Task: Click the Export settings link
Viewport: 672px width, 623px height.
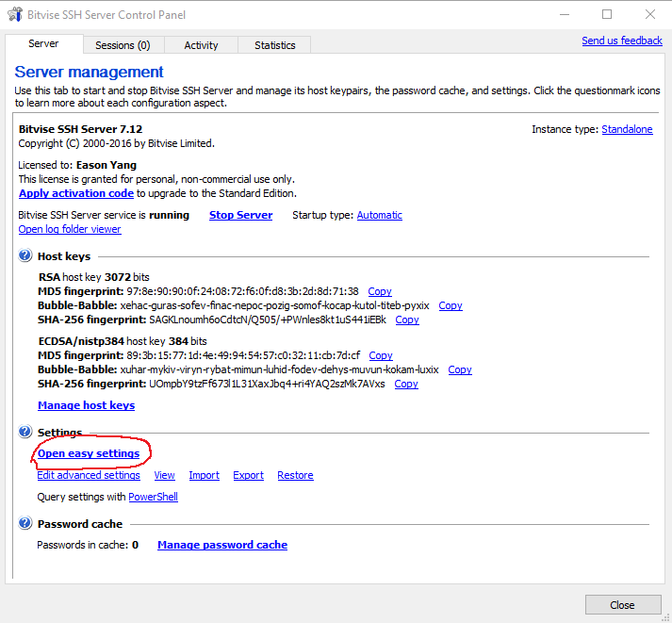Action: pyautogui.click(x=248, y=475)
